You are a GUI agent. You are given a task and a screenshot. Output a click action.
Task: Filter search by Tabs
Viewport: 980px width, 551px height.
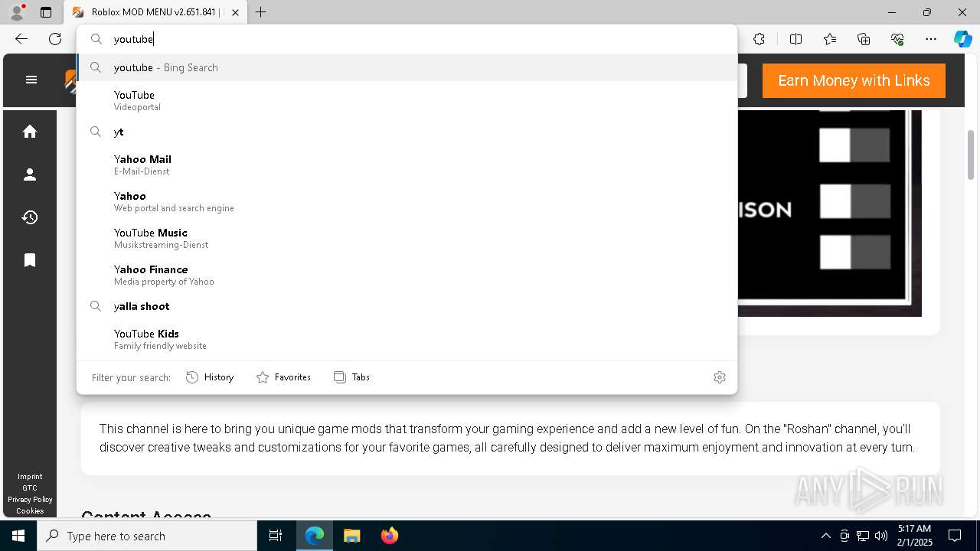click(351, 377)
